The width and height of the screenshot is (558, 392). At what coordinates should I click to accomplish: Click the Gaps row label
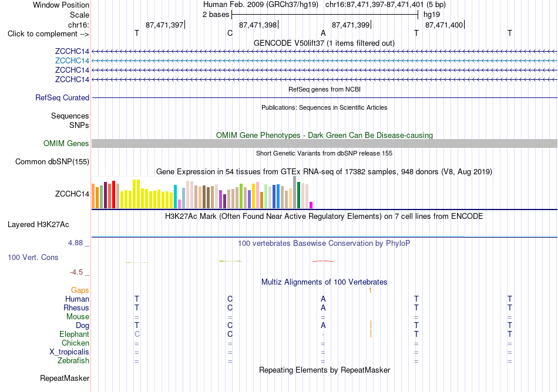coord(80,290)
